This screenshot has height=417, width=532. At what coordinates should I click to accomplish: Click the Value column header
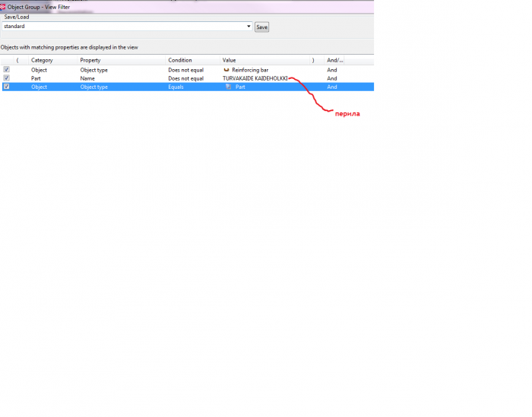[x=264, y=60]
